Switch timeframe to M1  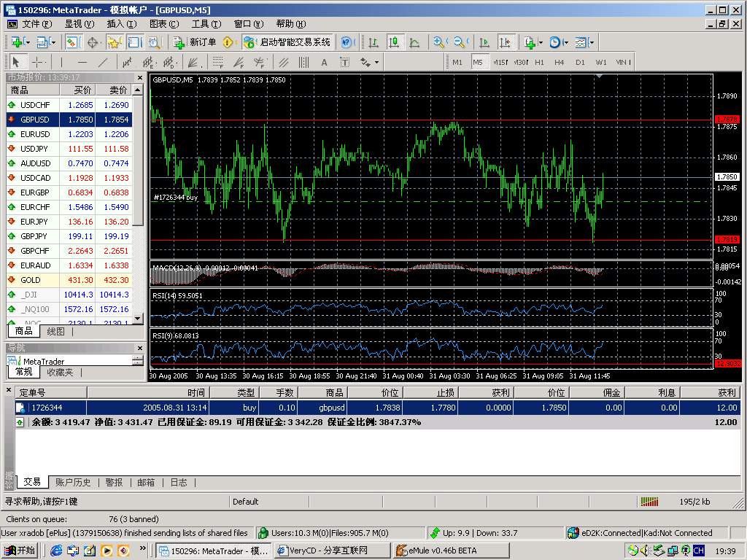pos(457,63)
